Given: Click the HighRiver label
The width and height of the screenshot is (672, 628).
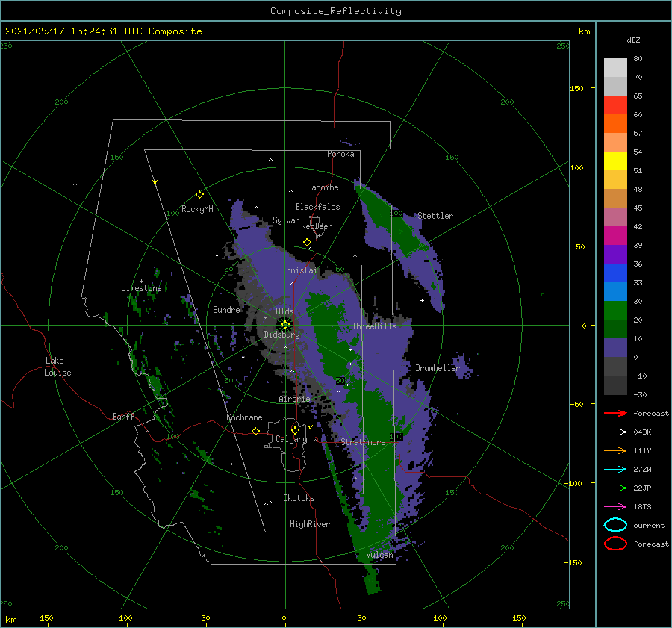Looking at the screenshot, I should click(310, 524).
